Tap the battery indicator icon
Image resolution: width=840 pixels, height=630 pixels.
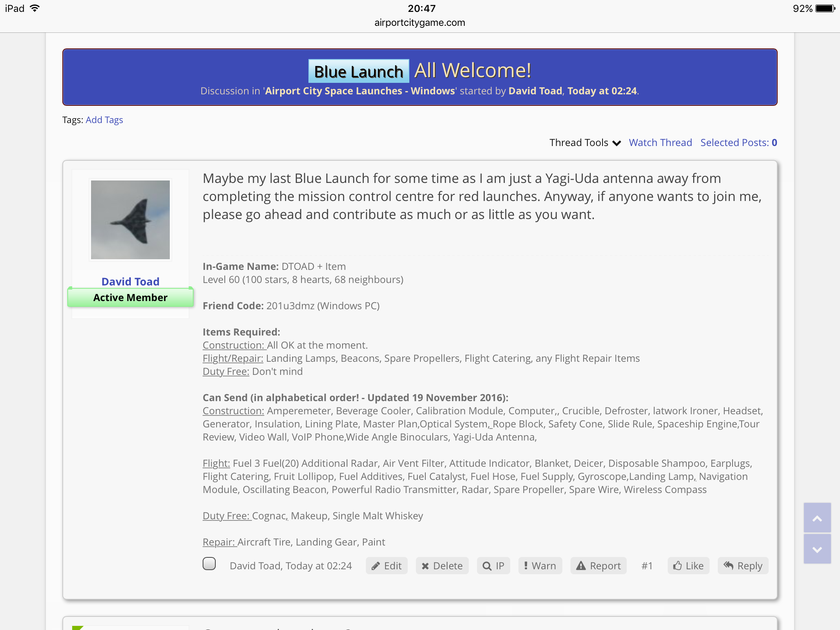pyautogui.click(x=825, y=8)
